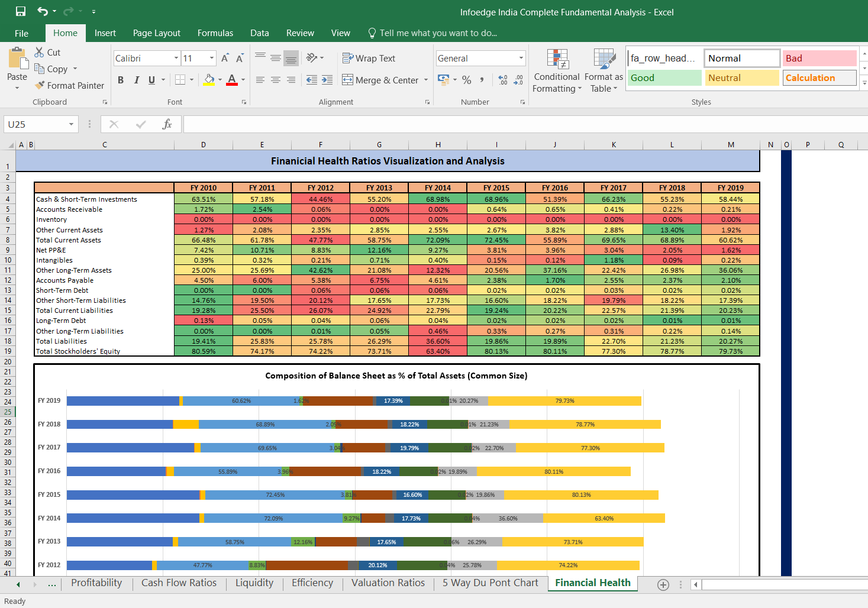Toggle Italic formatting
This screenshot has height=608, width=868.
pos(137,80)
